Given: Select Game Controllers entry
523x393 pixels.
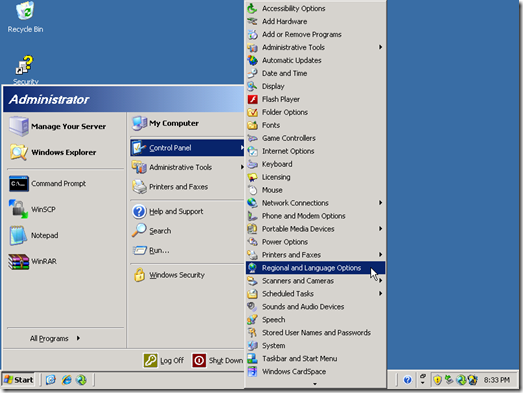Looking at the screenshot, I should pos(315,138).
